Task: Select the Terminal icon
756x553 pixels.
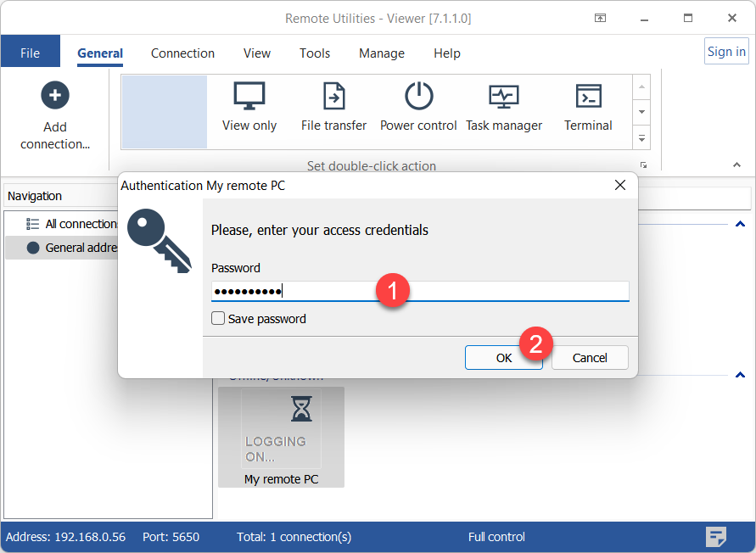Action: click(588, 96)
